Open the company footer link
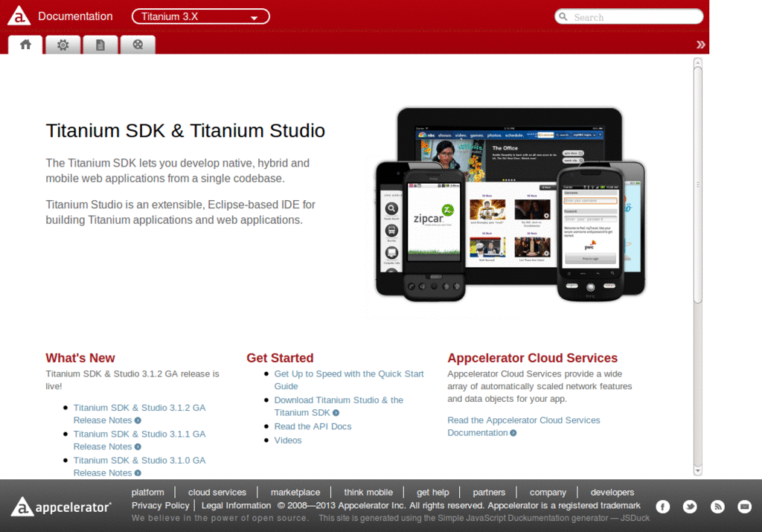762x532 pixels. pyautogui.click(x=548, y=492)
